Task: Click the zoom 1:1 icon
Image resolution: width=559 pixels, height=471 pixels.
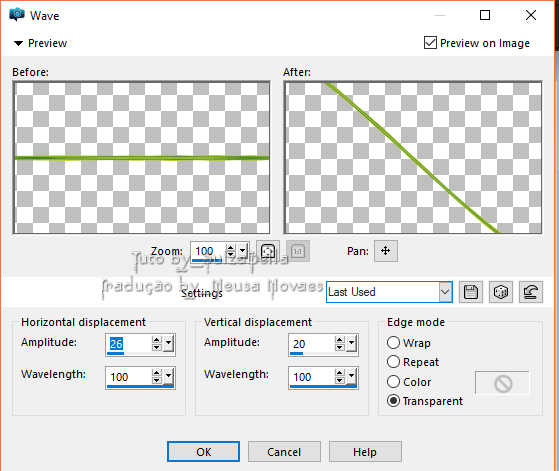Action: 298,251
